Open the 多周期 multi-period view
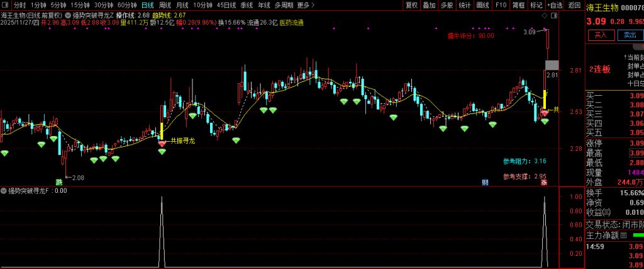 click(284, 5)
